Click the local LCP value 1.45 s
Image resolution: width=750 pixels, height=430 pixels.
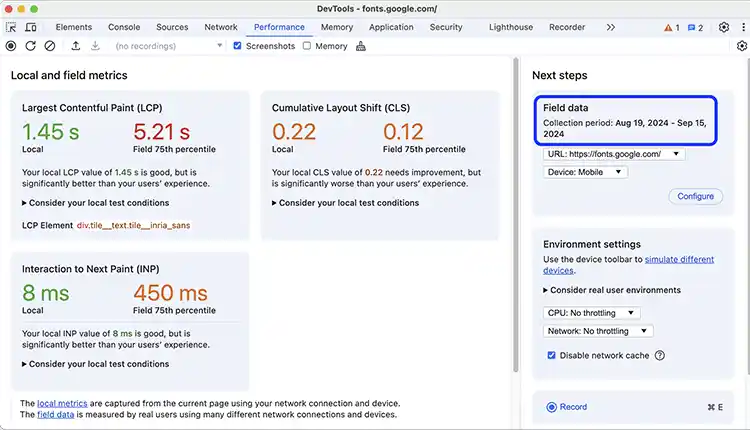click(51, 132)
